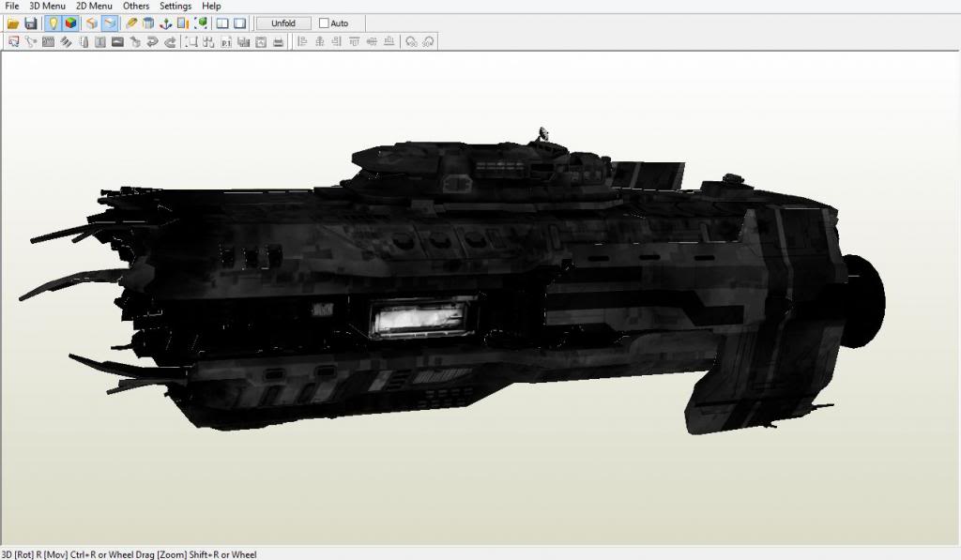The height and width of the screenshot is (560, 961).
Task: Switch to the single-pane window layout
Action: pyautogui.click(x=239, y=23)
